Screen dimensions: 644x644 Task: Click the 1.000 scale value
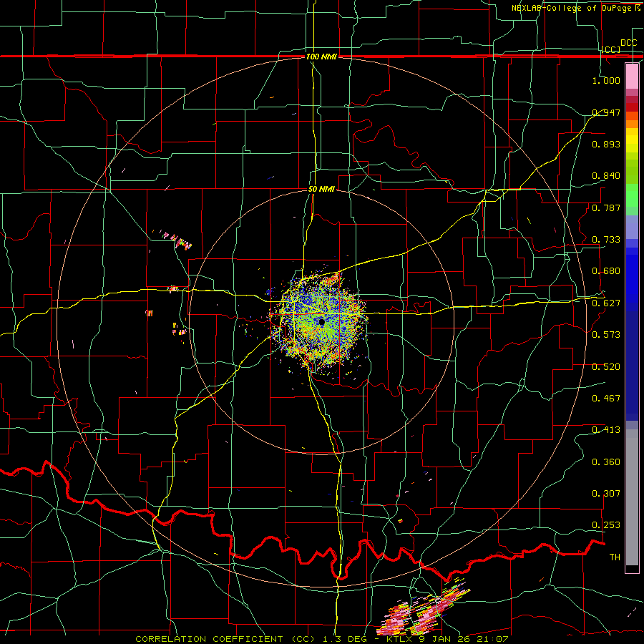click(x=606, y=80)
